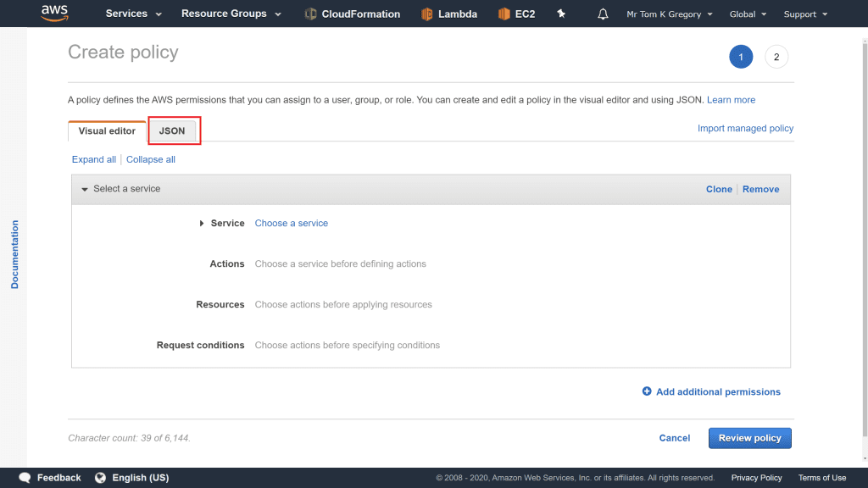Click the Feedback speech bubble icon
868x488 pixels.
pos(25,478)
